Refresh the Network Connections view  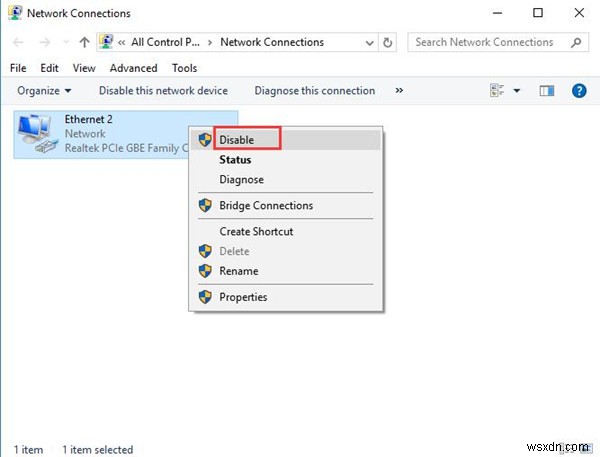(388, 43)
